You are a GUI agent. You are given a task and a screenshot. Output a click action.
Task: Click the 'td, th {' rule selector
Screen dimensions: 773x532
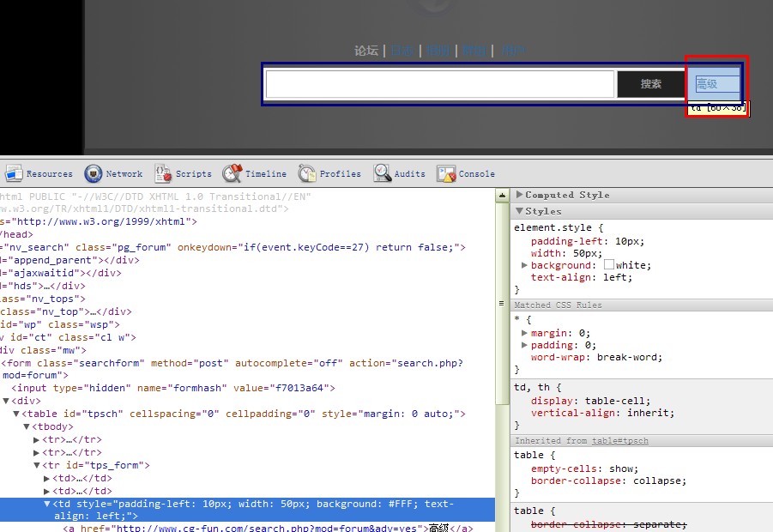click(x=537, y=387)
